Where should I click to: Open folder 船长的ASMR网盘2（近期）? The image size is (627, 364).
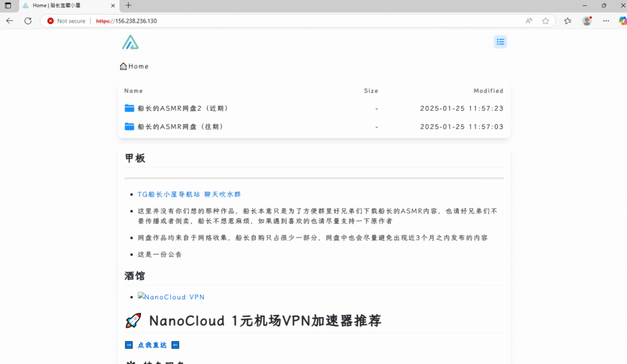(182, 108)
